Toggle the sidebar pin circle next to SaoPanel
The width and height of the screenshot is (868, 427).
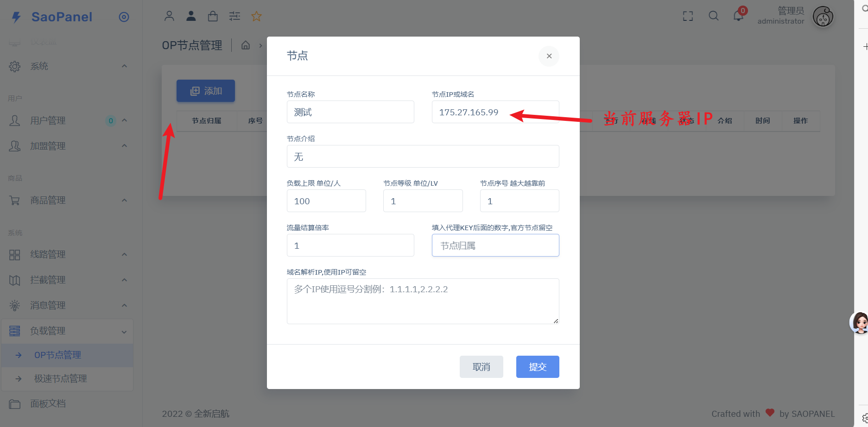[x=124, y=17]
